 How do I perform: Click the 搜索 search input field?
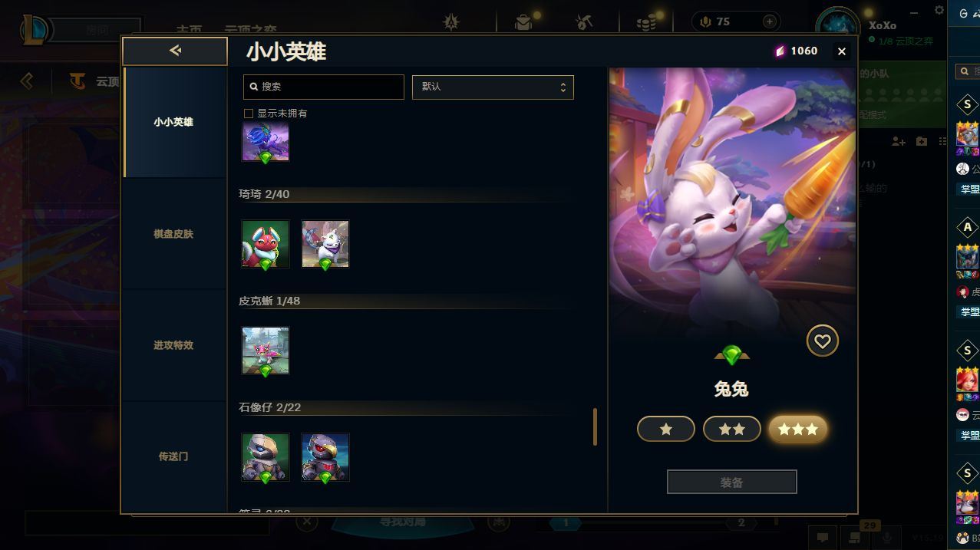coord(324,87)
